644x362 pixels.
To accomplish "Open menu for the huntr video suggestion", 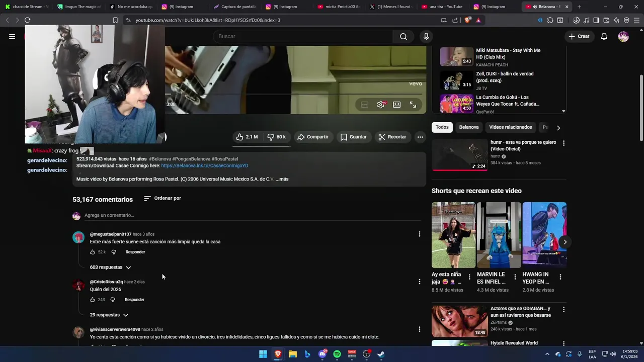I will pos(563,143).
